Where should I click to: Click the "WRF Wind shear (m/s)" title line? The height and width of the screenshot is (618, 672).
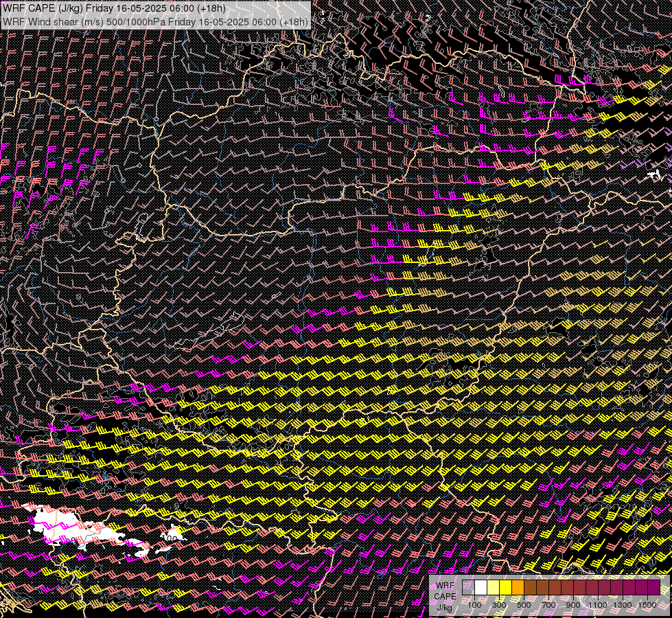tap(154, 21)
